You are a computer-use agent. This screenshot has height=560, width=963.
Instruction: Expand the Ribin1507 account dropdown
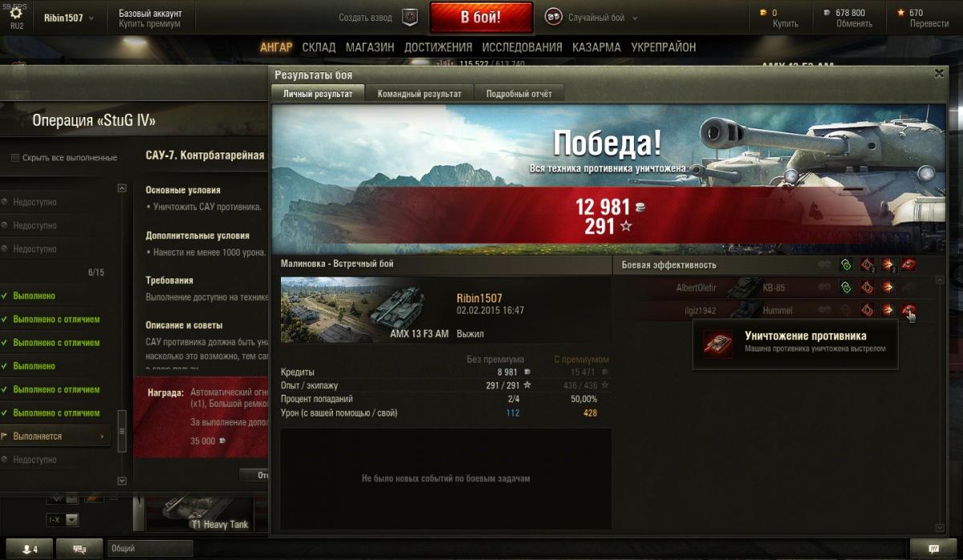click(x=90, y=18)
